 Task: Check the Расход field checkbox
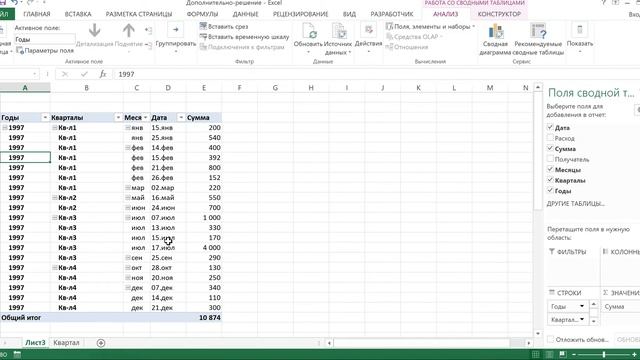point(550,138)
